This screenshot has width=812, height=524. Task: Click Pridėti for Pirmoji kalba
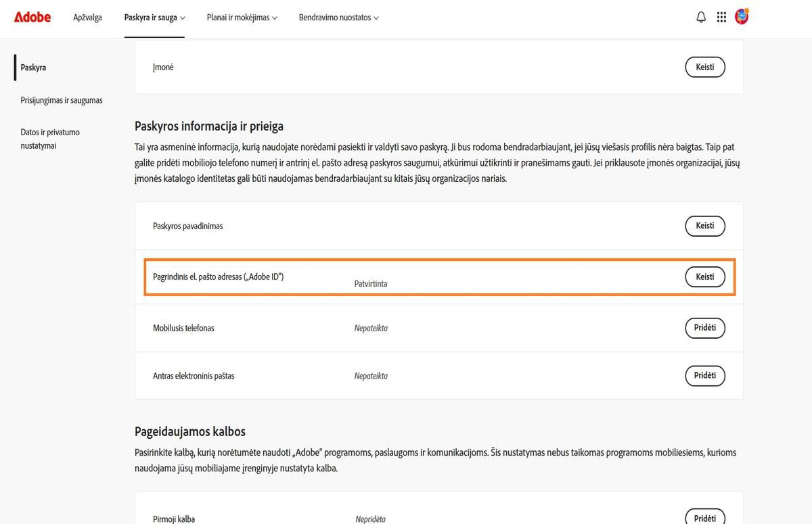coord(704,518)
